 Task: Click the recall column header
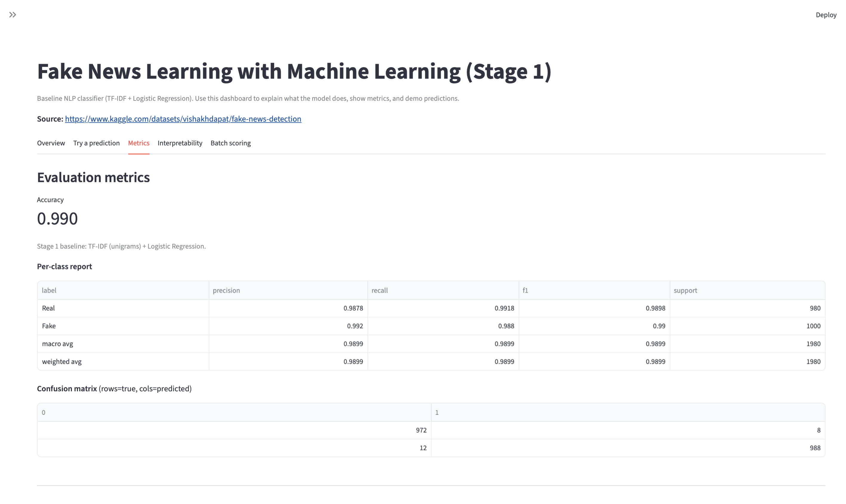[x=379, y=290]
